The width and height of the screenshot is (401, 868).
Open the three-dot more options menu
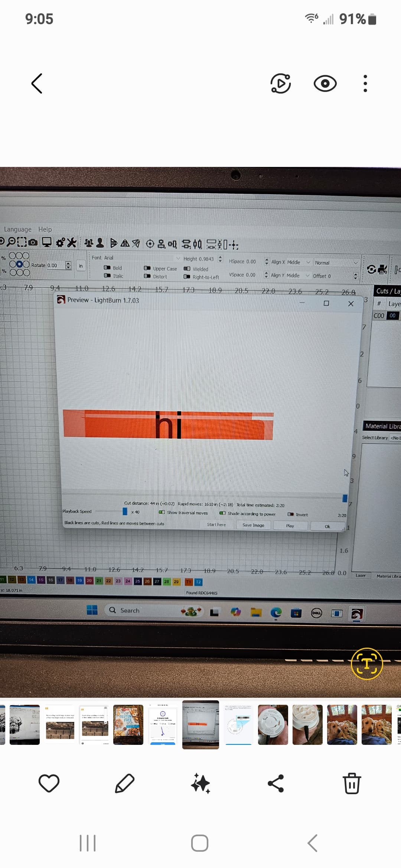[x=365, y=83]
